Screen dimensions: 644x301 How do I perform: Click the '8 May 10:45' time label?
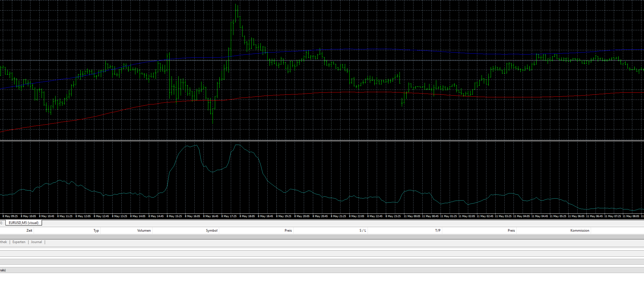pos(47,216)
